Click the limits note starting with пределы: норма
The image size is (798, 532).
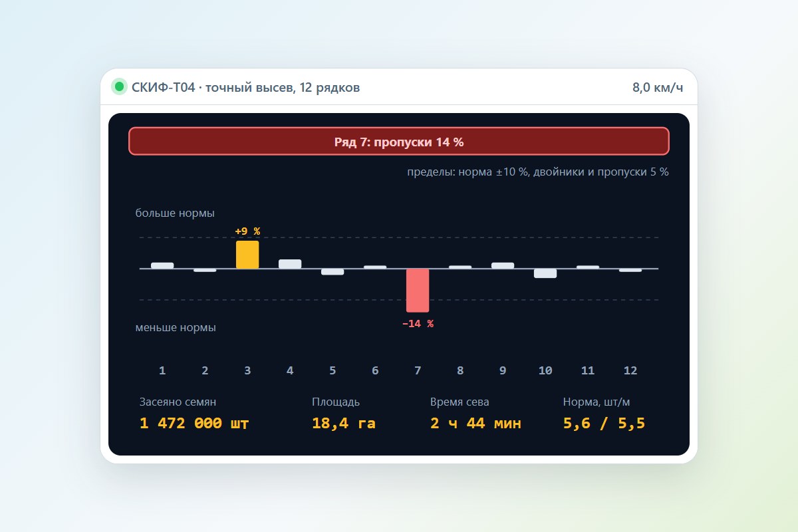click(538, 172)
